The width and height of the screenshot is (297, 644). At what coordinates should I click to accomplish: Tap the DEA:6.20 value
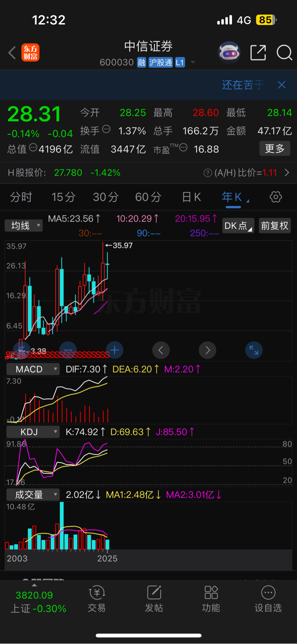coord(136,369)
